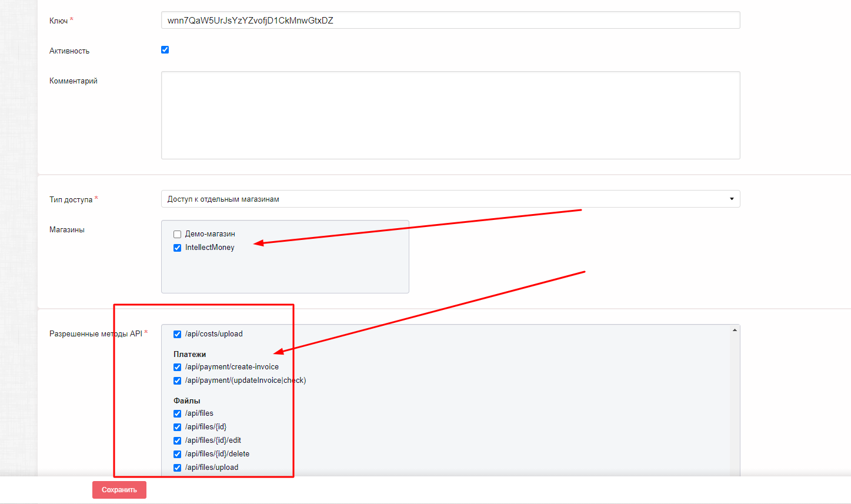This screenshot has height=504, width=851.
Task: Toggle the /api/files/upload checkbox
Action: tap(177, 468)
